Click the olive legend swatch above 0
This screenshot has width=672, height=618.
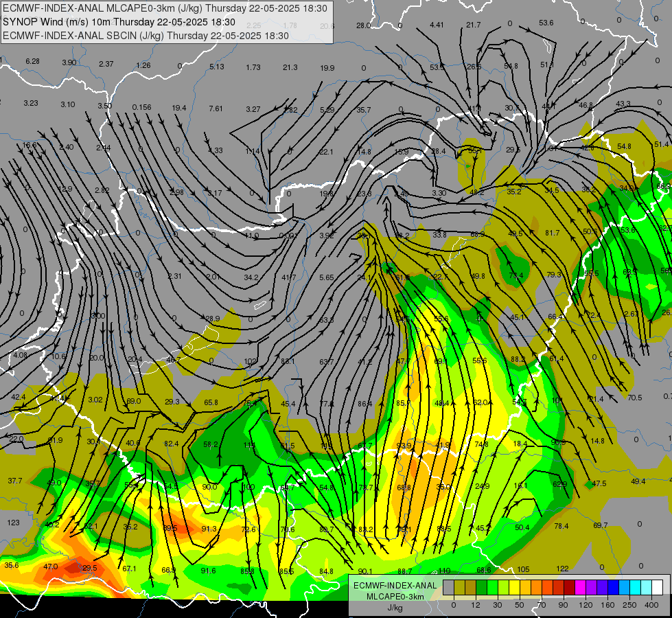pos(459,588)
